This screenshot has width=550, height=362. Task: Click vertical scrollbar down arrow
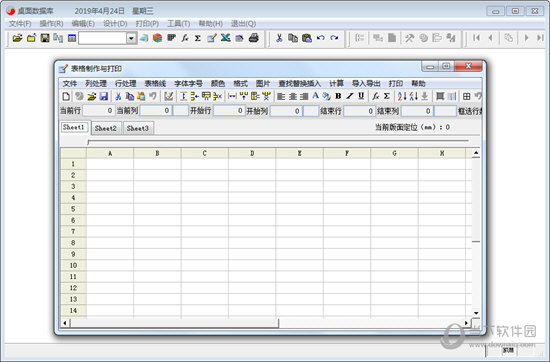tap(476, 313)
